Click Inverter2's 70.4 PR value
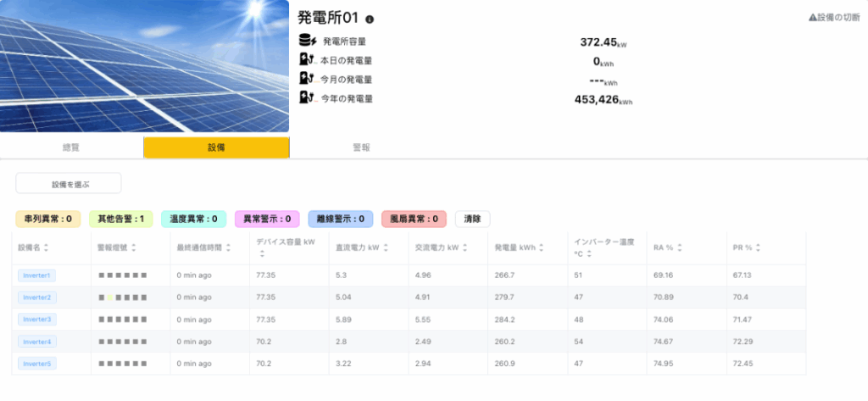The image size is (868, 401). tap(740, 298)
